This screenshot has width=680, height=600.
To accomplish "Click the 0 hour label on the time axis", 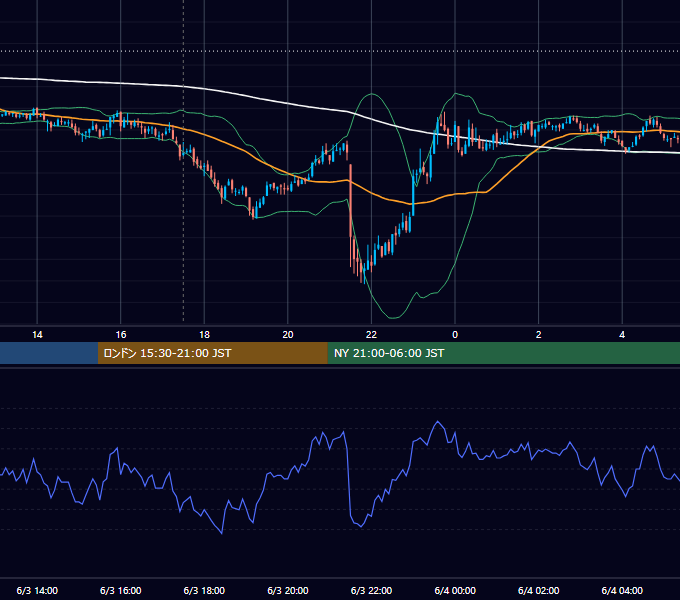I will point(455,335).
